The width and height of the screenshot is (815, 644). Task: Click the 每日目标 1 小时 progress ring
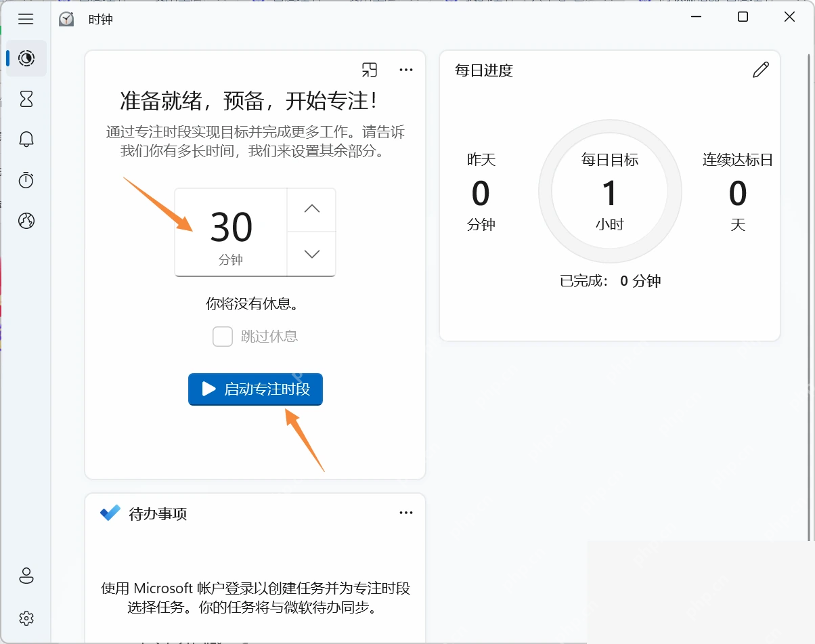pos(610,192)
